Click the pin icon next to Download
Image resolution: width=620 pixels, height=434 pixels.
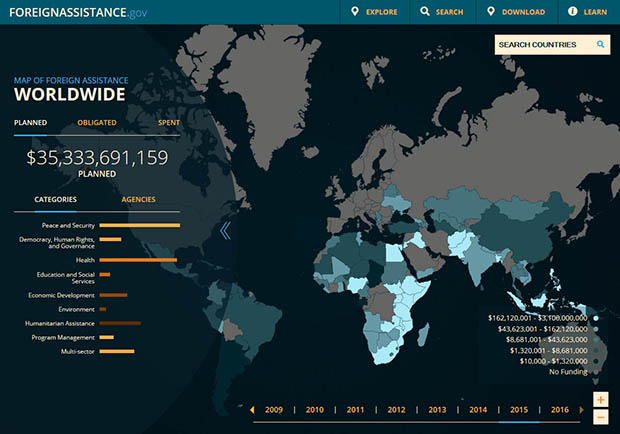(x=490, y=12)
